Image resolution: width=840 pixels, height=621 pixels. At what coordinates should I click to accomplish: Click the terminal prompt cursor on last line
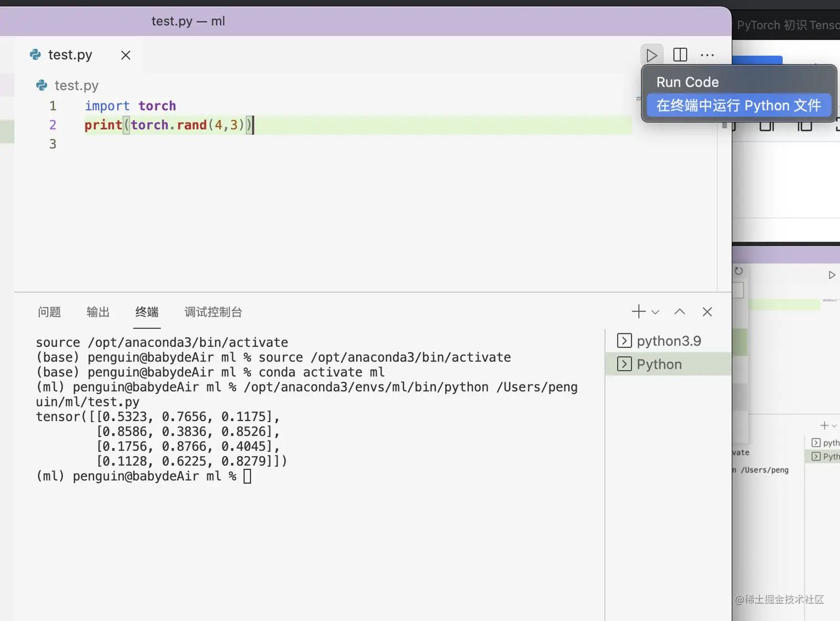coord(247,477)
